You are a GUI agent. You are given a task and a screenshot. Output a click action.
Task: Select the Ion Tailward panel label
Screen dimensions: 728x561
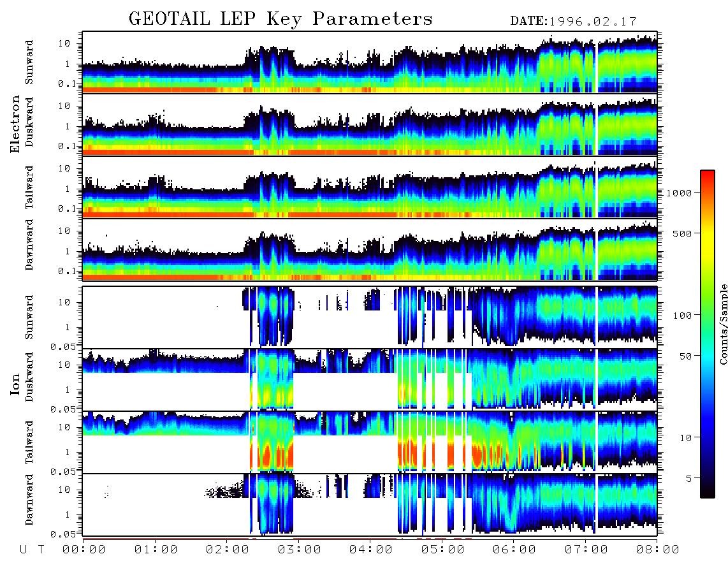pyautogui.click(x=29, y=442)
